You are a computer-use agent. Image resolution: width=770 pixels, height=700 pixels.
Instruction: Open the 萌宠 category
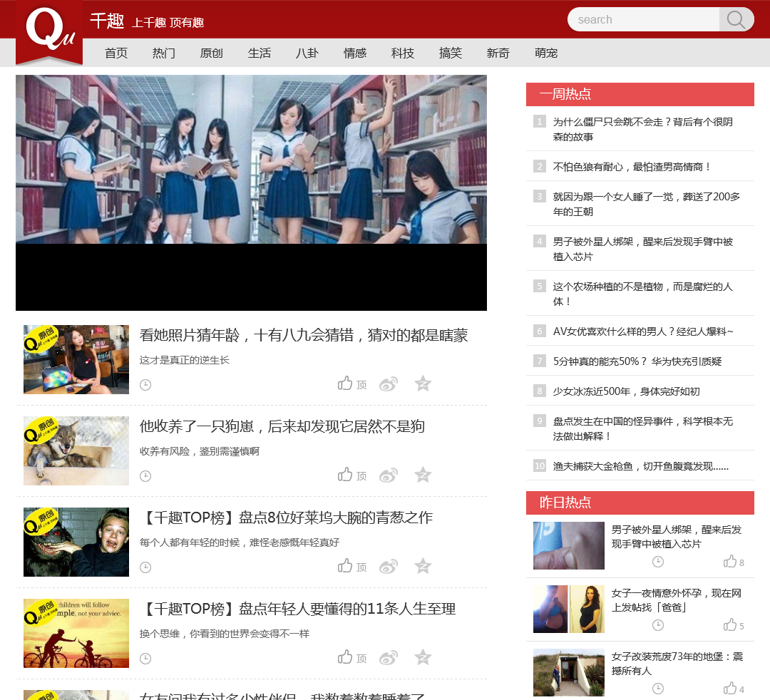pyautogui.click(x=546, y=53)
